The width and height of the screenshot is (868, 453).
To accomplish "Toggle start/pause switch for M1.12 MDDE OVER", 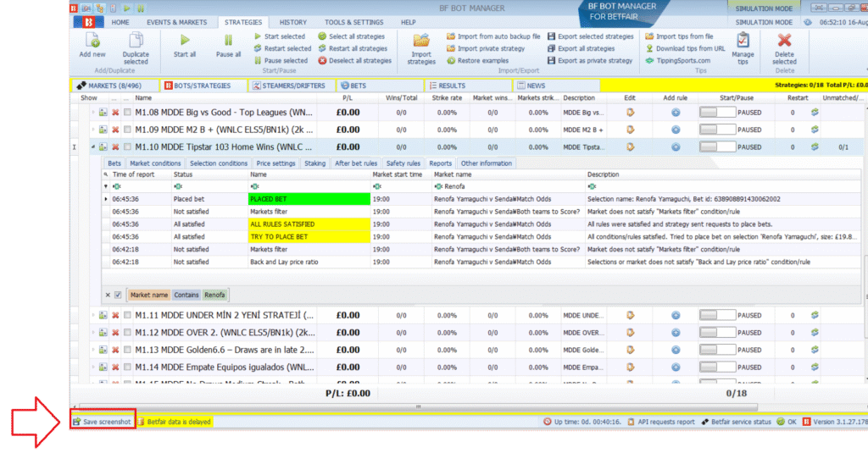I will (717, 333).
